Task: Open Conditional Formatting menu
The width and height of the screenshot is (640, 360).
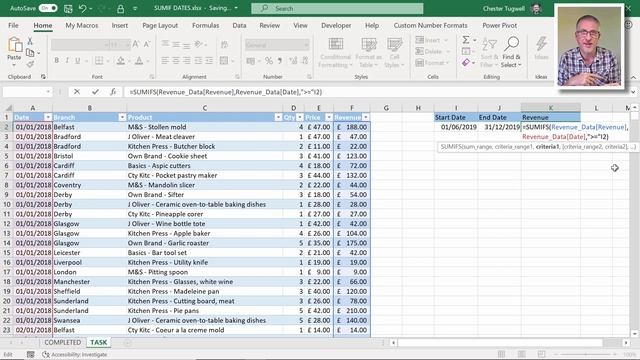Action: point(335,53)
